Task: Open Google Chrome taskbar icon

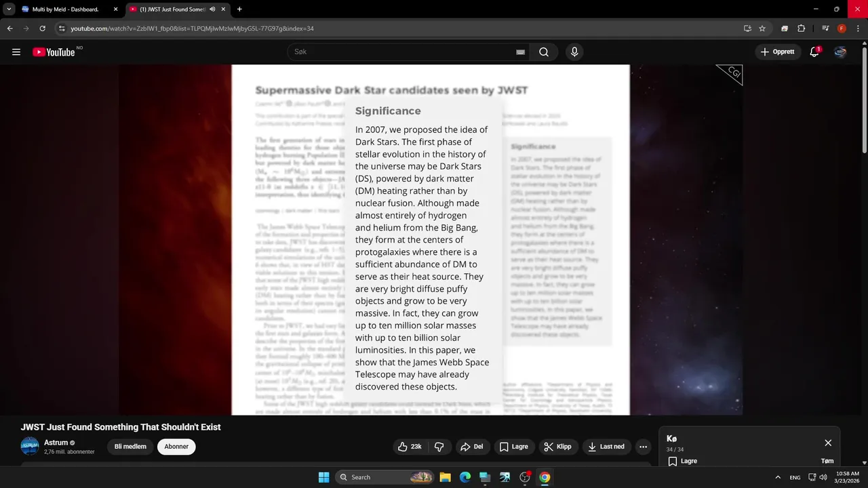Action: [545, 477]
